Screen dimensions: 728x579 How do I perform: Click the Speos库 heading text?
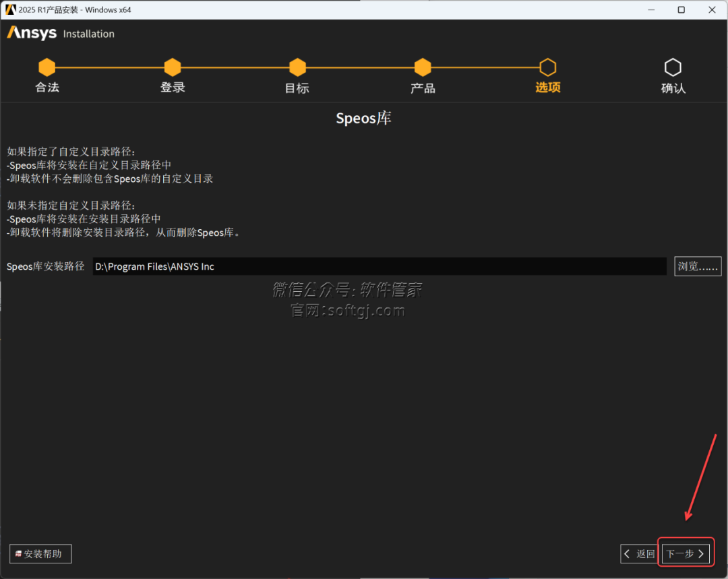[x=363, y=119]
